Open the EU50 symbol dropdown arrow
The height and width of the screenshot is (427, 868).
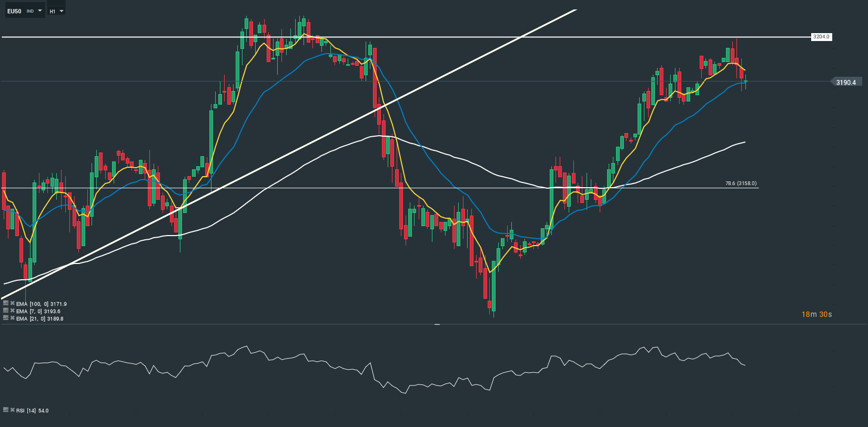pos(40,11)
